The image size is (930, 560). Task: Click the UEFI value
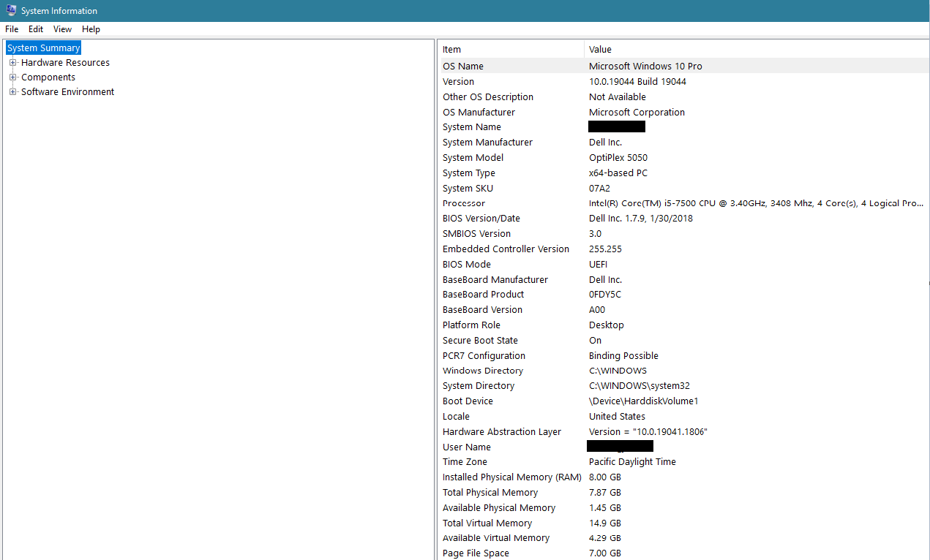pyautogui.click(x=598, y=265)
